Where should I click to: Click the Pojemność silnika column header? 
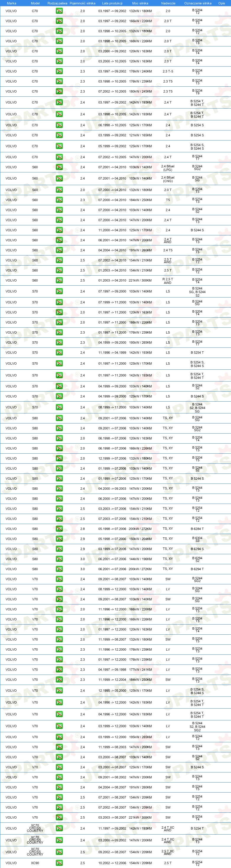click(82, 3)
